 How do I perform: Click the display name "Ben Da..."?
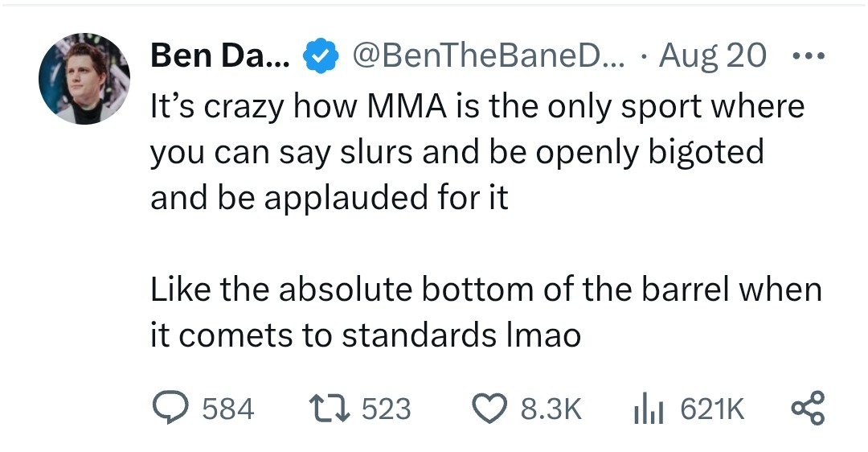222,56
